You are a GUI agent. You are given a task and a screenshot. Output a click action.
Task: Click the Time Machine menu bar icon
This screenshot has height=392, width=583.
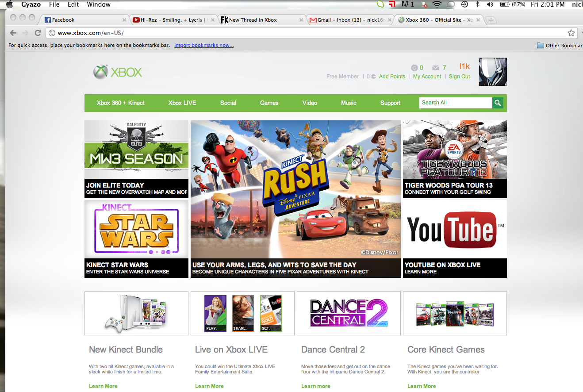click(464, 4)
